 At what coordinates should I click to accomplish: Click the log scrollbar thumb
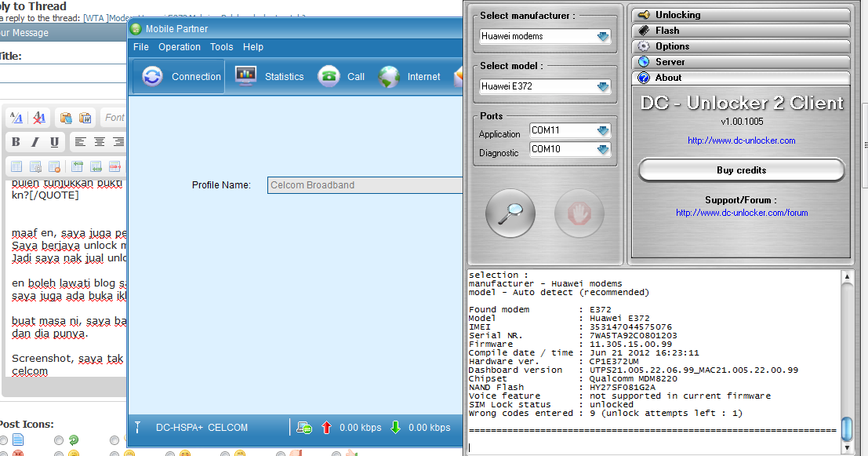[x=847, y=428]
